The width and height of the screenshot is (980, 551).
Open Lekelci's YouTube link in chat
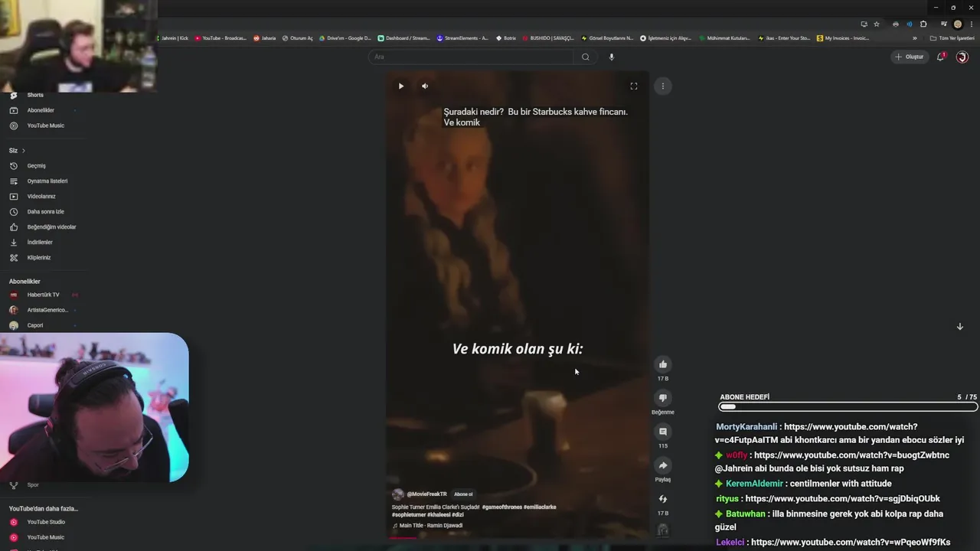point(851,543)
